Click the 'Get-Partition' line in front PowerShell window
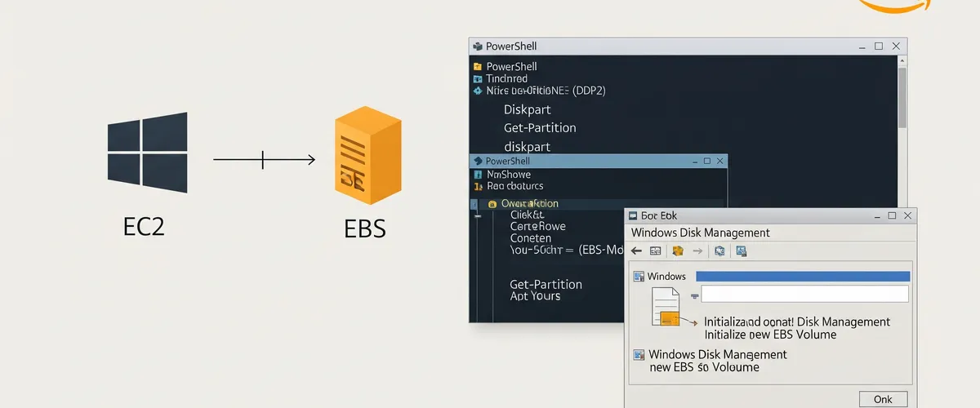The width and height of the screenshot is (980, 408). tap(546, 284)
